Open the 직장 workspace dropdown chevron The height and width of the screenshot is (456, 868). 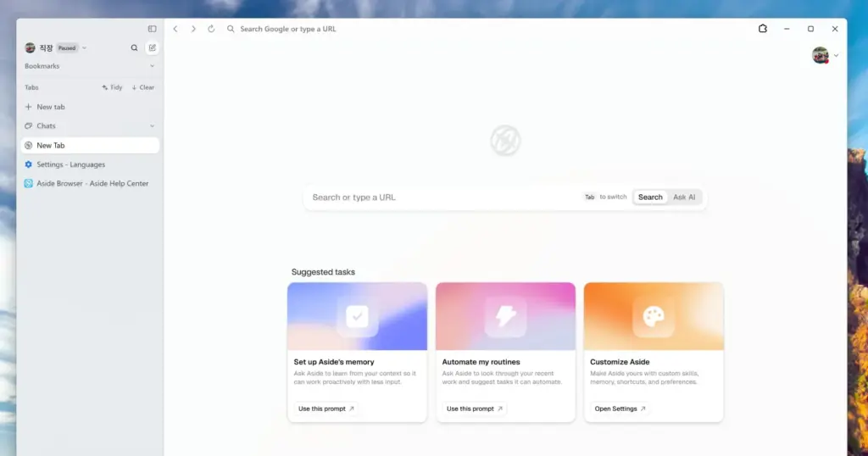pyautogui.click(x=84, y=48)
